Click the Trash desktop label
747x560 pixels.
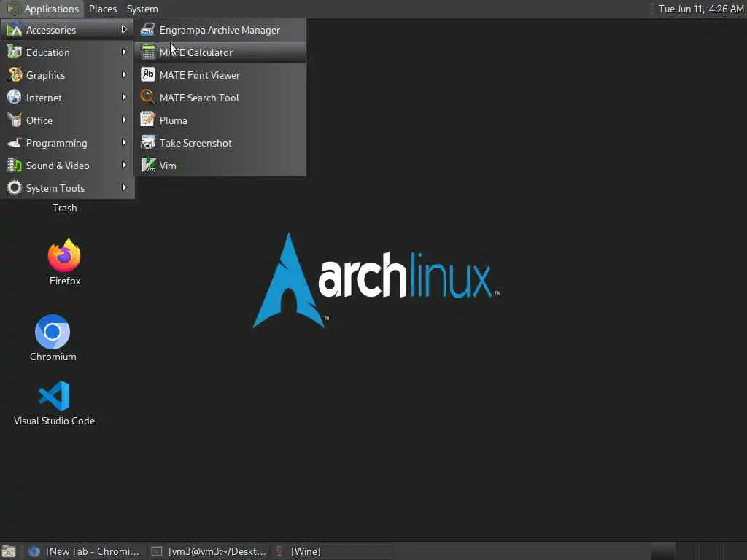(64, 208)
